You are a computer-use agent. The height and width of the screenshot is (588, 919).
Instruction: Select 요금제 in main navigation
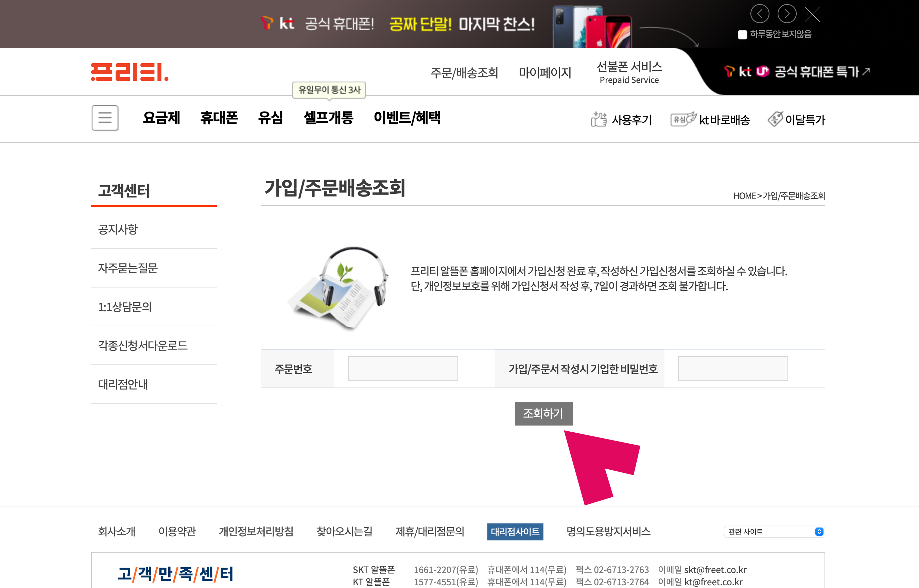(x=161, y=118)
